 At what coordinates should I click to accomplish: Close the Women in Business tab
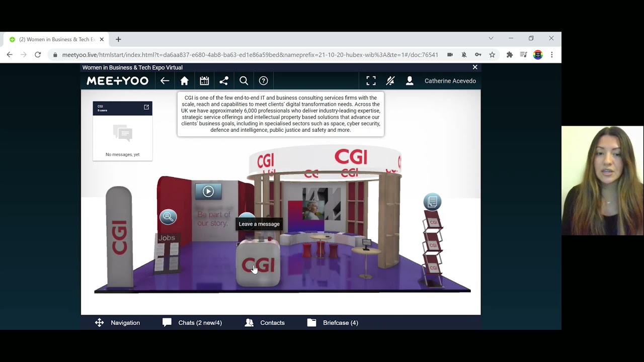(x=102, y=39)
